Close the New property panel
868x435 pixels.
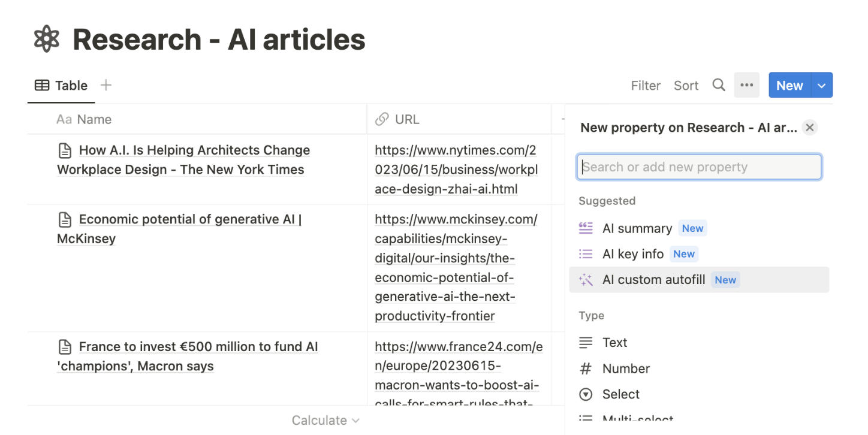(x=809, y=127)
